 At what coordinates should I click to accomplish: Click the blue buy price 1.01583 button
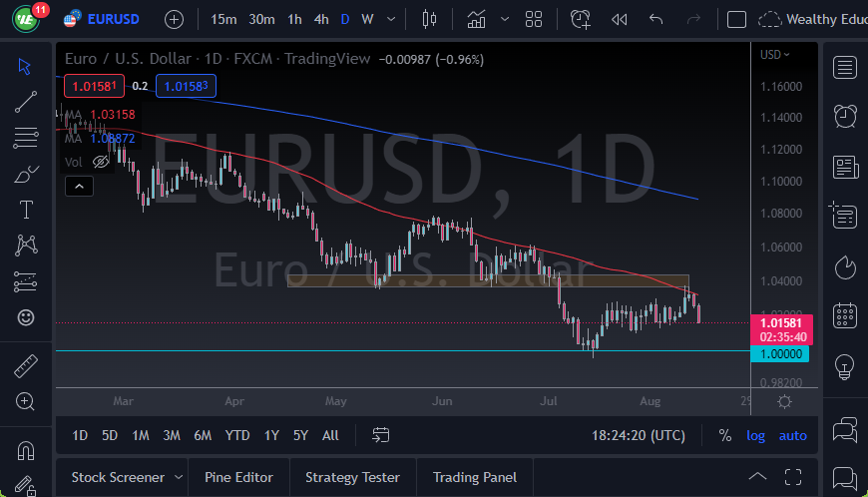(x=186, y=87)
